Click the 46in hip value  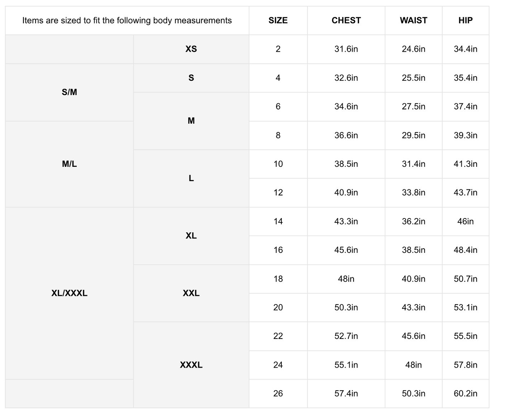[x=465, y=221]
